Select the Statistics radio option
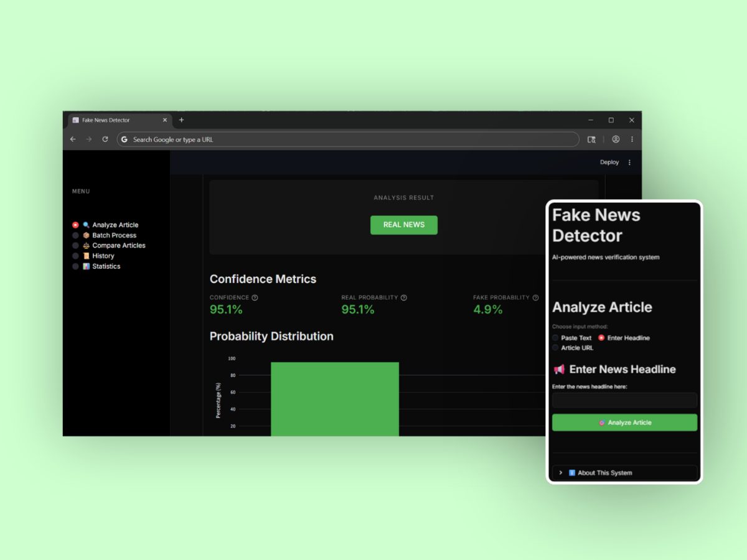 [x=75, y=266]
